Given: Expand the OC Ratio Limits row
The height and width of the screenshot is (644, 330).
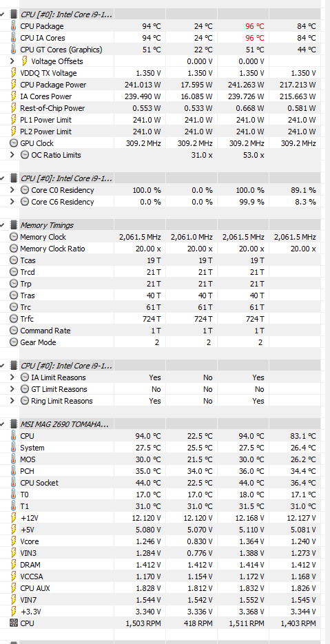Looking at the screenshot, I should click(x=12, y=155).
